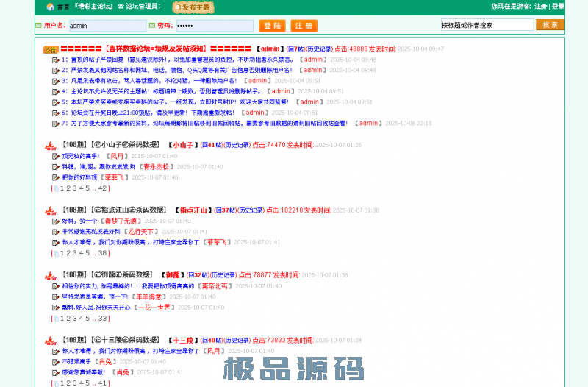Click HOT flame icon of 指点江山 thread
The width and height of the screenshot is (588, 387).
51,211
